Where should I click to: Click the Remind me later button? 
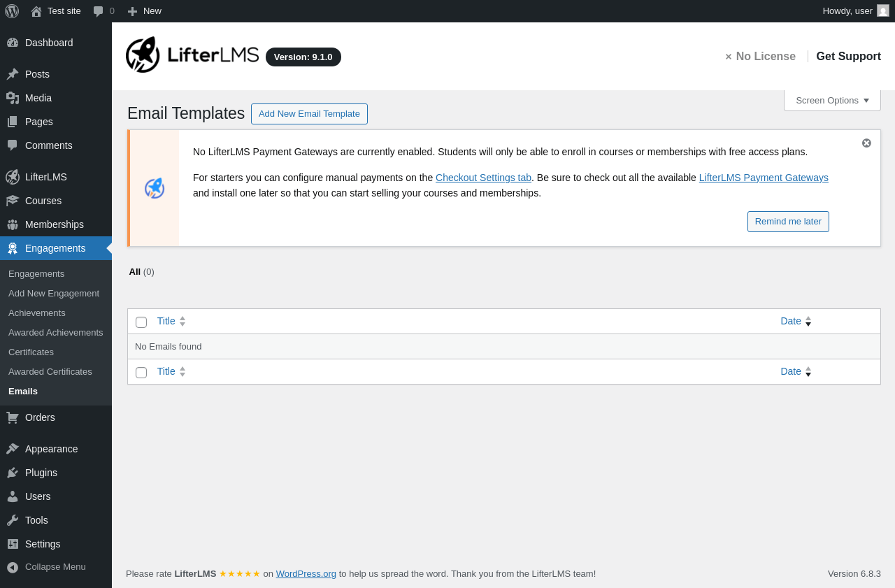pyautogui.click(x=788, y=222)
